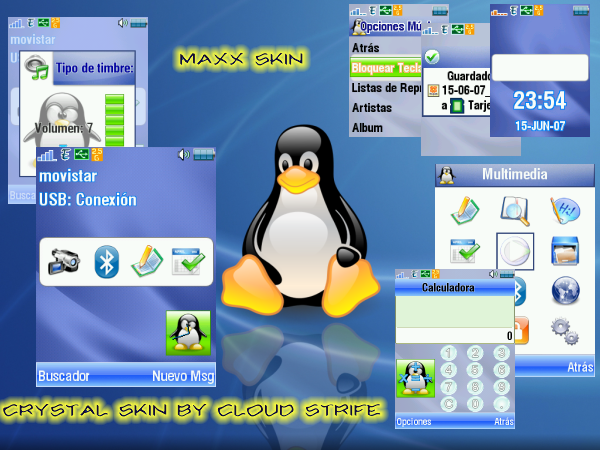Click the USB: Conexión text
Image resolution: width=600 pixels, height=450 pixels.
pyautogui.click(x=88, y=200)
